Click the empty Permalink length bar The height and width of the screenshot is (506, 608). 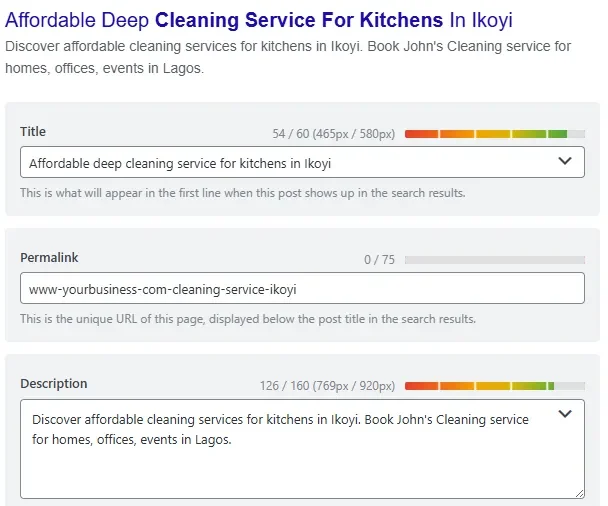point(494,260)
